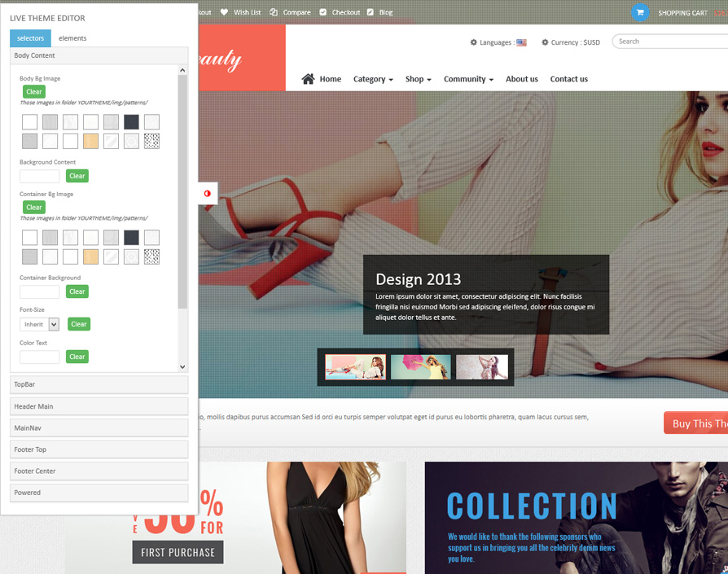Switch to the selectors tab
The width and height of the screenshot is (728, 574).
[x=30, y=38]
